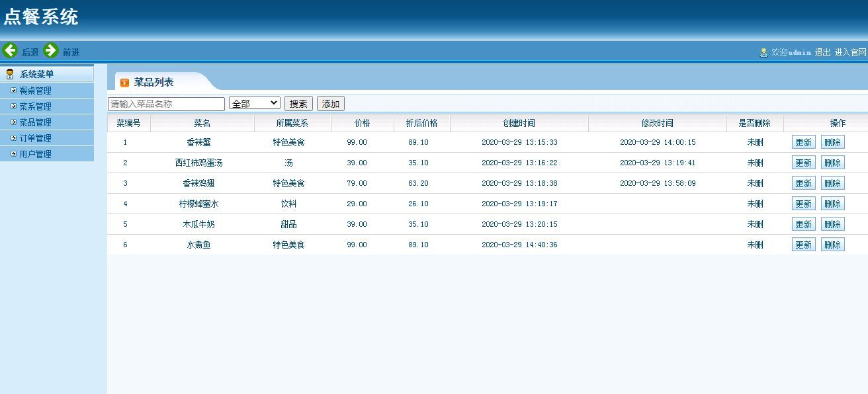Open 菜系管理 in the sidebar

(35, 106)
